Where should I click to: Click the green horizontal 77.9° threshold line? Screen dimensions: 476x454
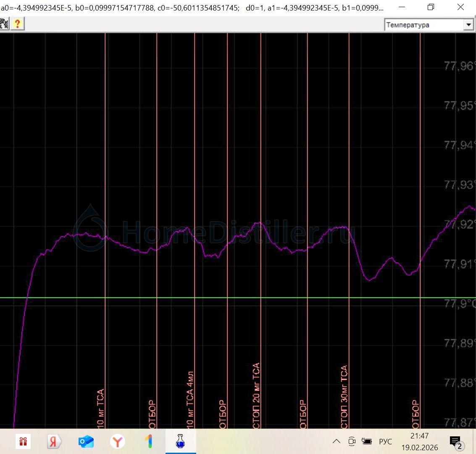(210, 298)
